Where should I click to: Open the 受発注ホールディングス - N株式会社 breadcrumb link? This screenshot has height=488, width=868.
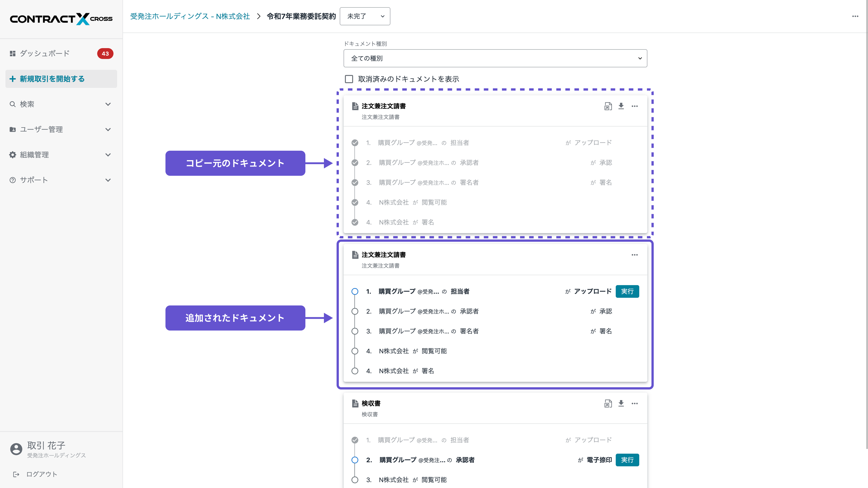(190, 16)
